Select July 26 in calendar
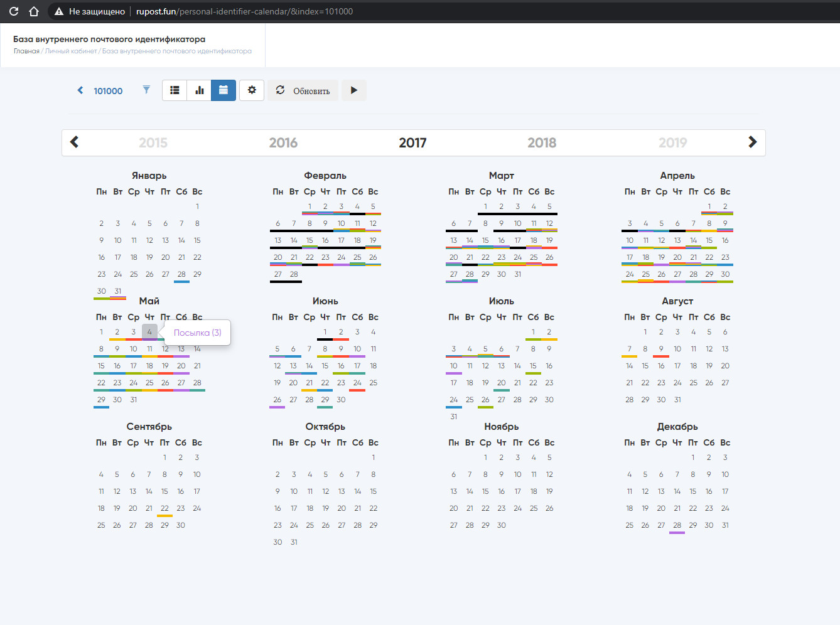 485,400
